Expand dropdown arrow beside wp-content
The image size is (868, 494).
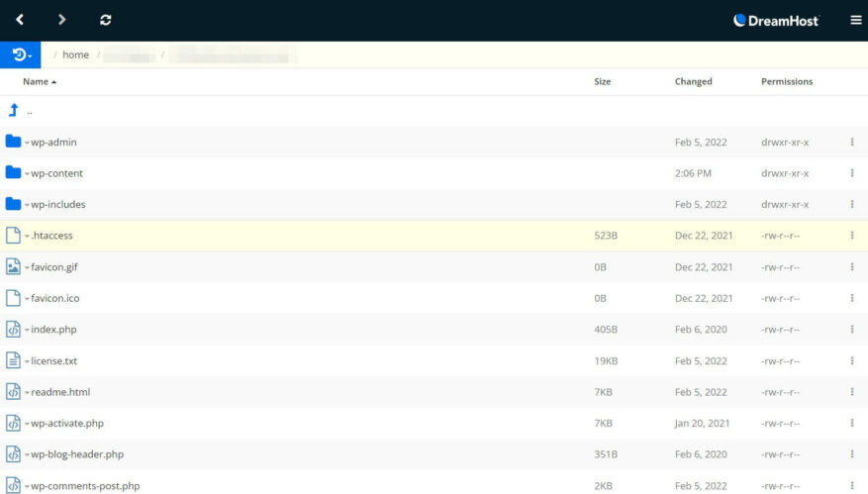tap(27, 174)
